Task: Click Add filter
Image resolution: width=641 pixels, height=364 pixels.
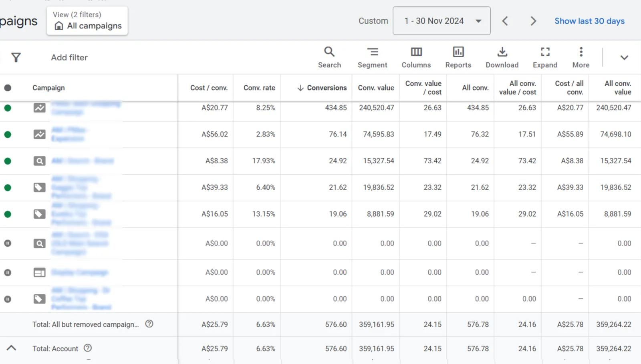Action: pos(69,57)
